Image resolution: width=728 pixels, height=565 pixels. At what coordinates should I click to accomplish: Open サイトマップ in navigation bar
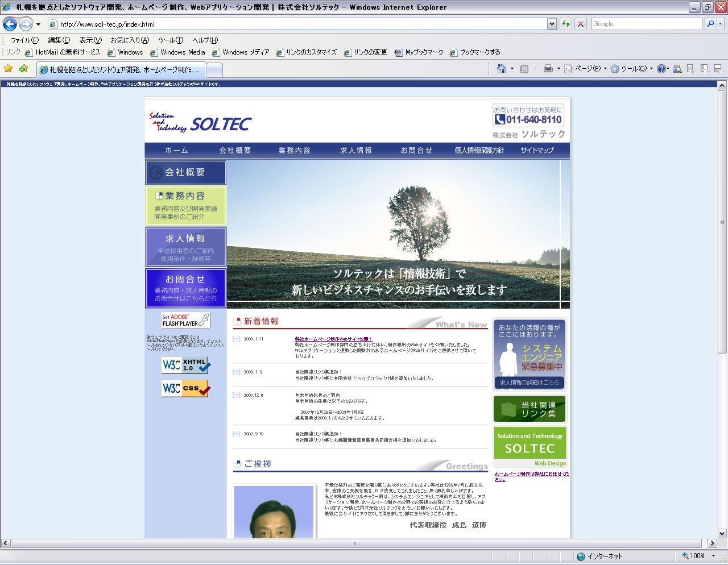pos(537,151)
